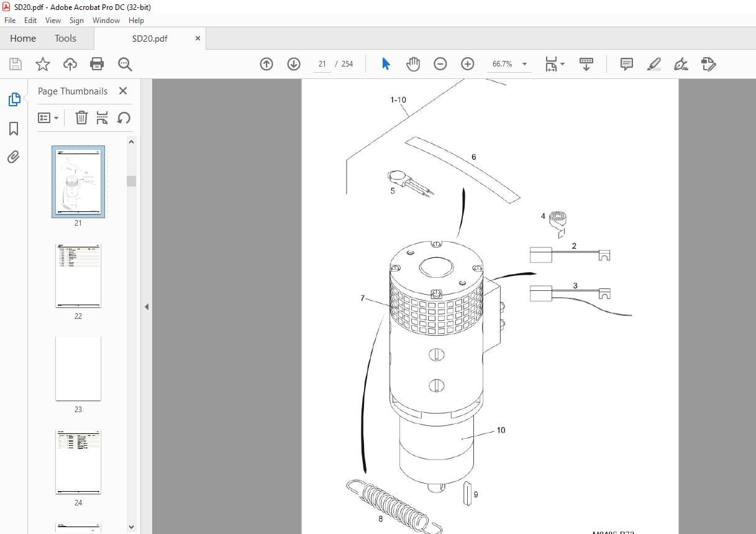The height and width of the screenshot is (534, 756).
Task: Close the Page Thumbnails panel
Action: pyautogui.click(x=123, y=91)
